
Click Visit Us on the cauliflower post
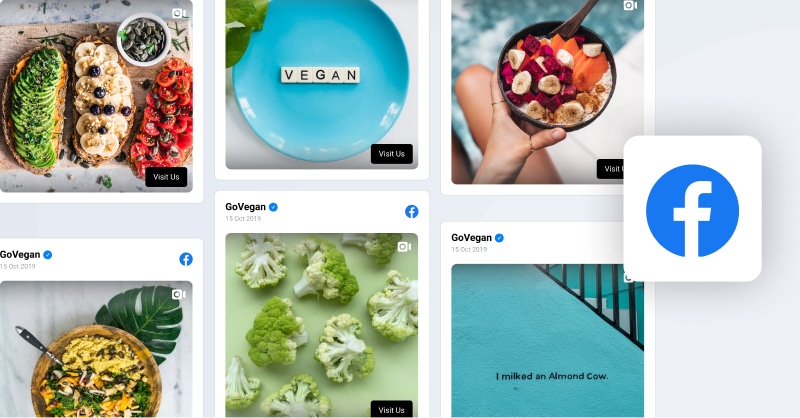point(392,409)
